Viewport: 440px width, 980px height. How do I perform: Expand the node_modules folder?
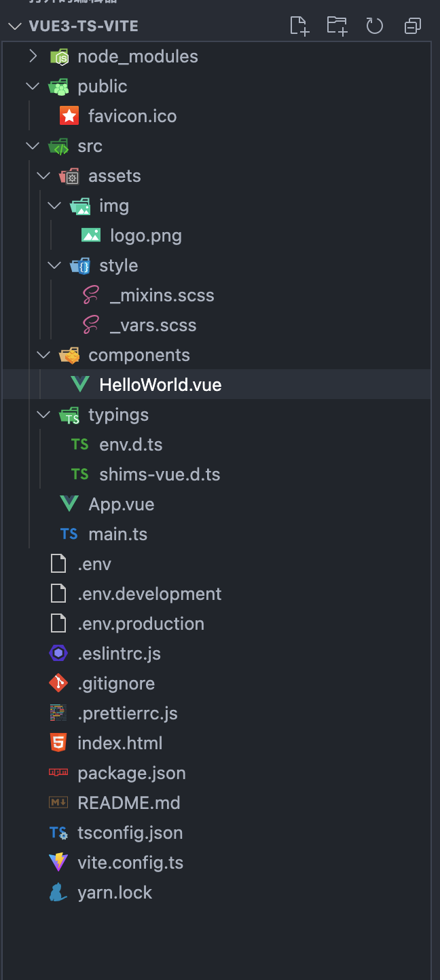(33, 56)
